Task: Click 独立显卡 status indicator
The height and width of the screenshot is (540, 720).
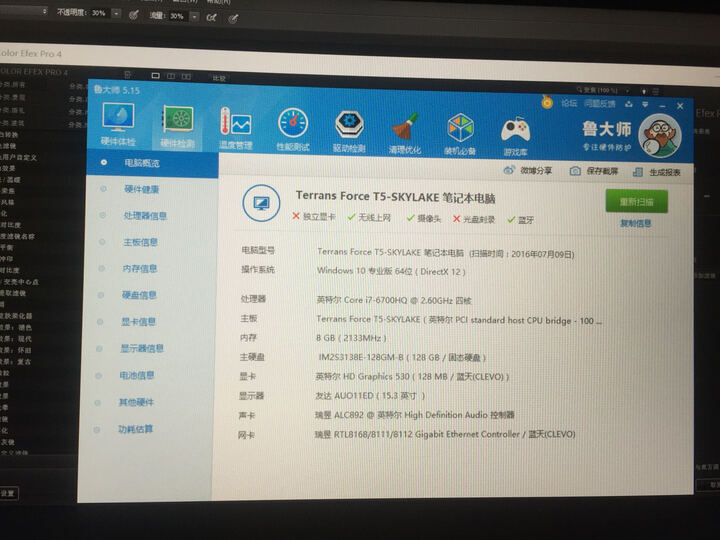Action: pos(314,216)
